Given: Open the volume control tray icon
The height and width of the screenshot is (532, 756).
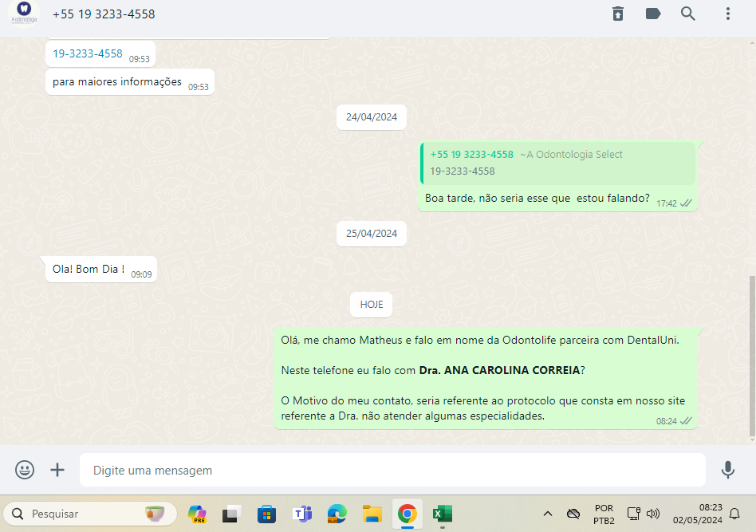Looking at the screenshot, I should click(x=653, y=514).
